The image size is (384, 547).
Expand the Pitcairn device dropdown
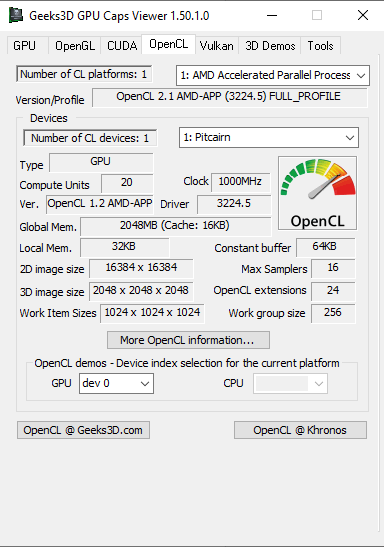(269, 137)
